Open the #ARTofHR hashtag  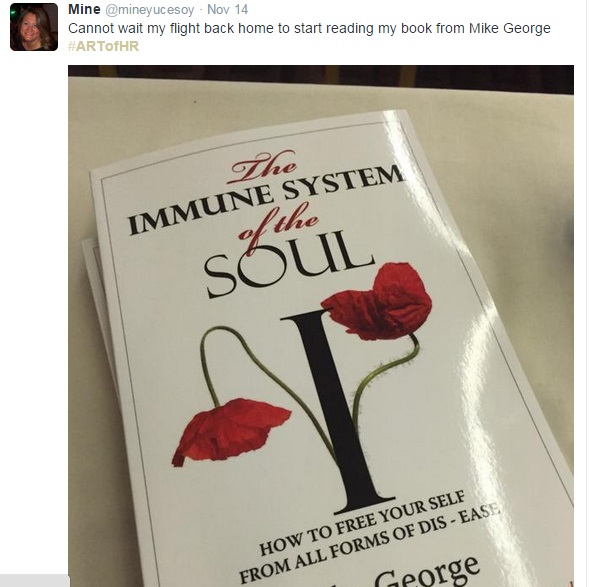(103, 46)
